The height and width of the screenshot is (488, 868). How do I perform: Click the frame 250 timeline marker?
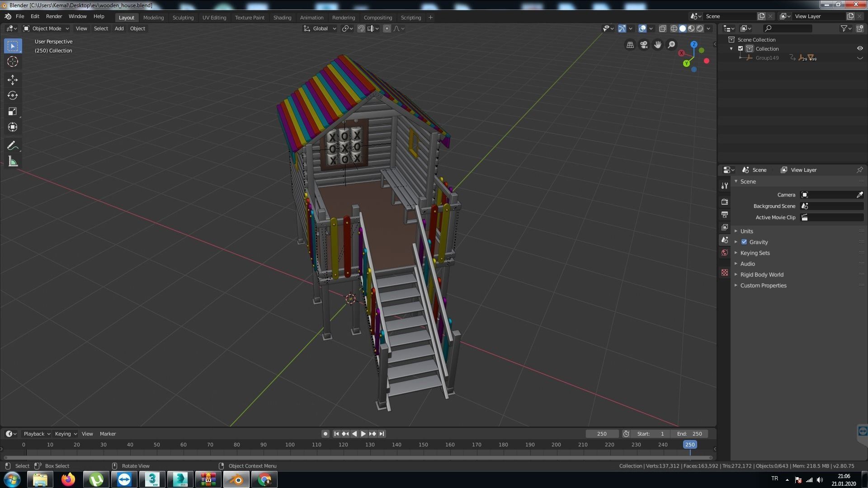coord(689,445)
